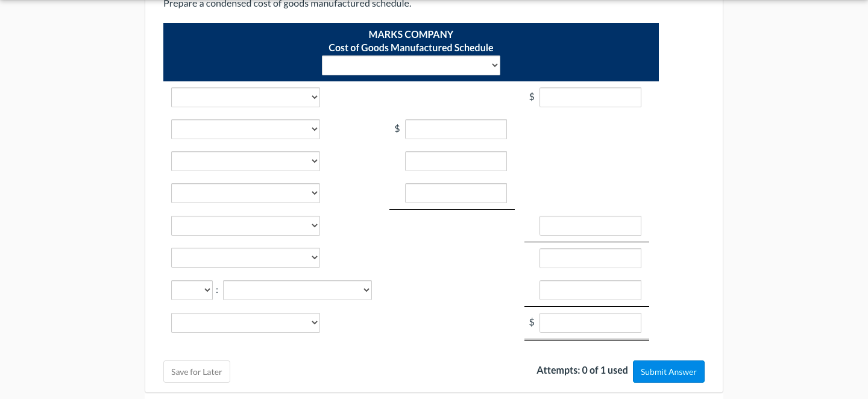Click the fourth row input above the subtotal line
Viewport: 868px width, 399px height.
coord(456,193)
